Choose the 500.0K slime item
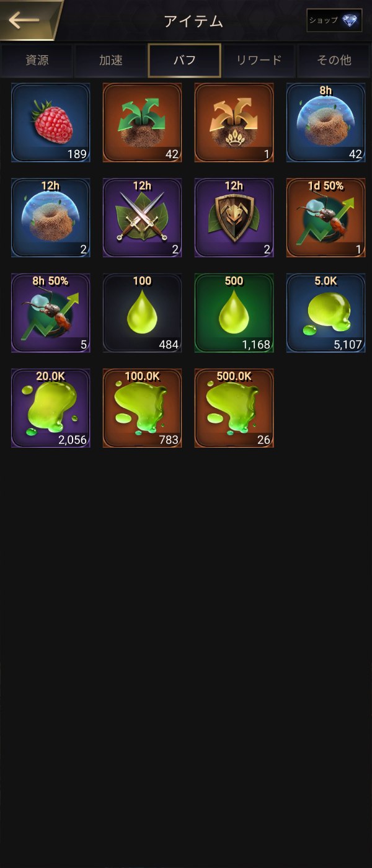 pos(234,409)
